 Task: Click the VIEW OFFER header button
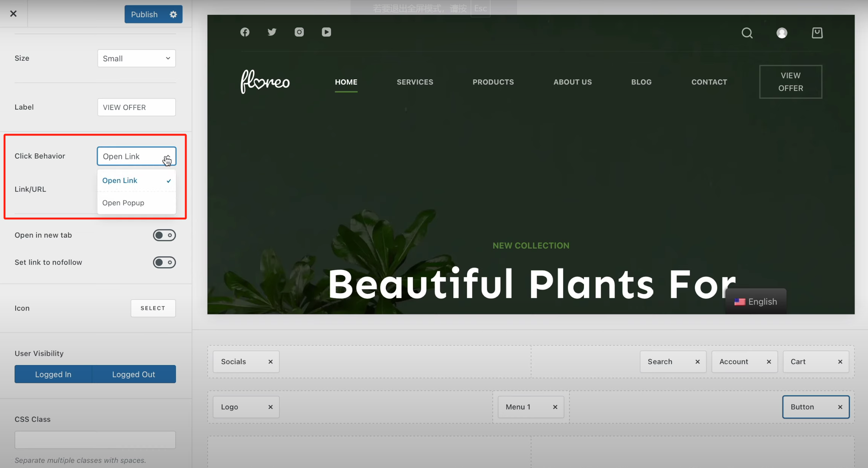coord(790,82)
